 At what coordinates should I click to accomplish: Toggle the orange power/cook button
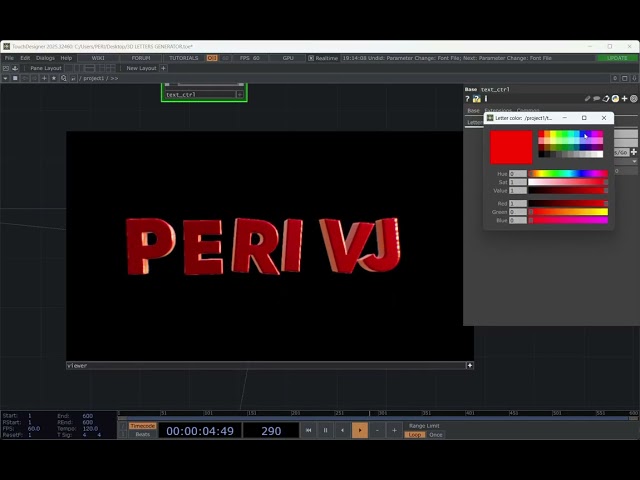[212, 58]
